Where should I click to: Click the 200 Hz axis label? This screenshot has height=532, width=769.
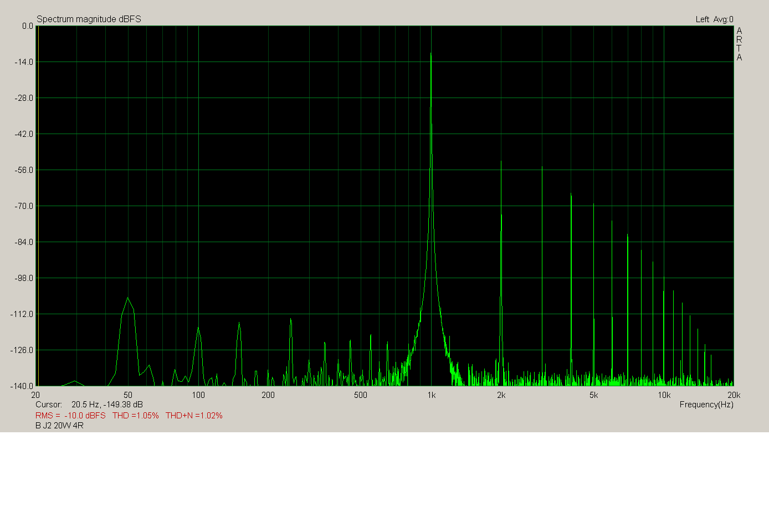(268, 395)
